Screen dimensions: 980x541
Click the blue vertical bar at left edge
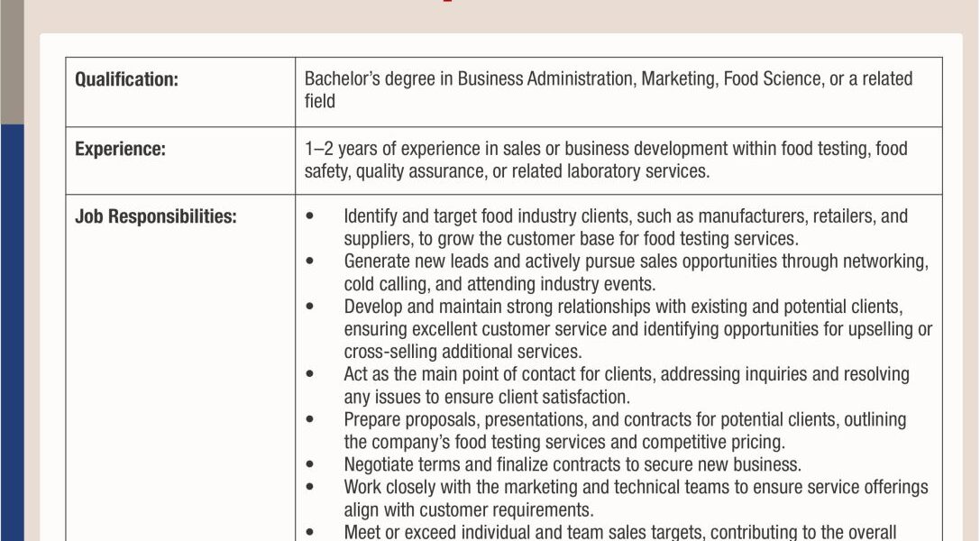point(12,334)
